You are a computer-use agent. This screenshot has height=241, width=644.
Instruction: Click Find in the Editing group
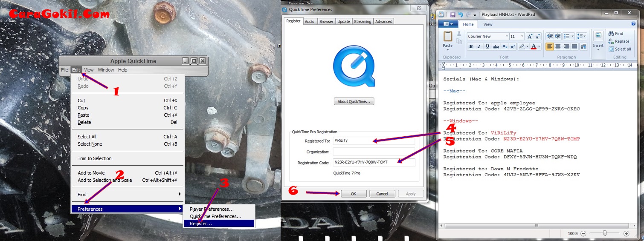(616, 34)
